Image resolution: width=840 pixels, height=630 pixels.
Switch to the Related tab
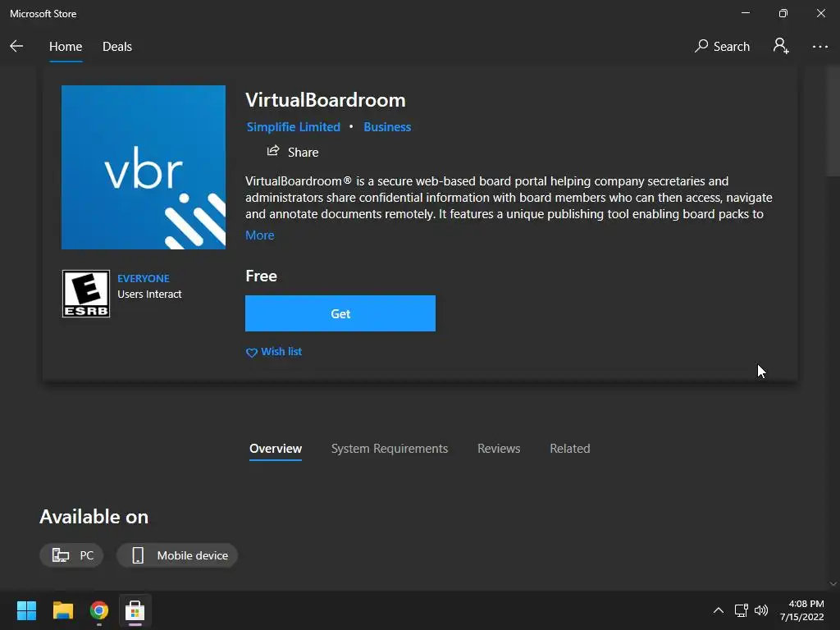point(570,449)
